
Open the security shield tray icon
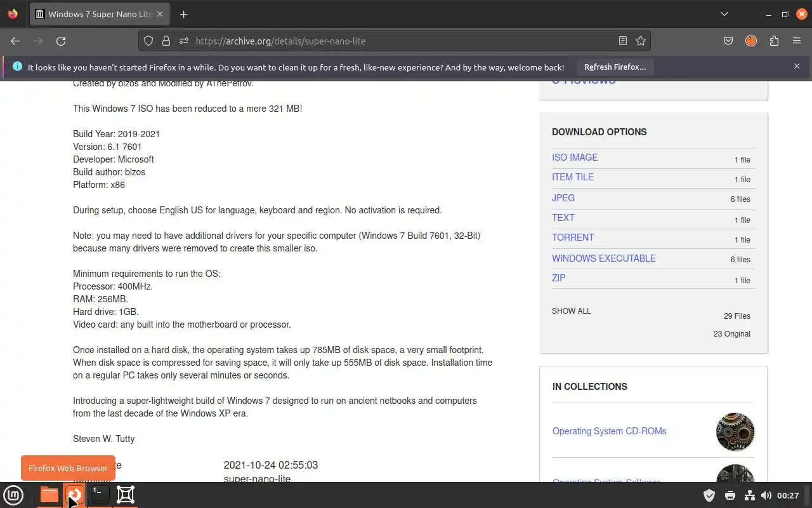pos(709,495)
